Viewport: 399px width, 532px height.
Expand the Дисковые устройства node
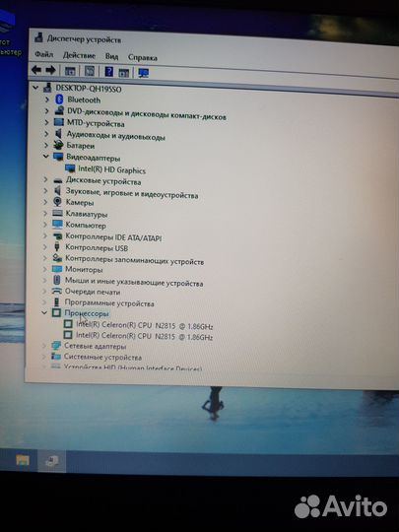[45, 179]
